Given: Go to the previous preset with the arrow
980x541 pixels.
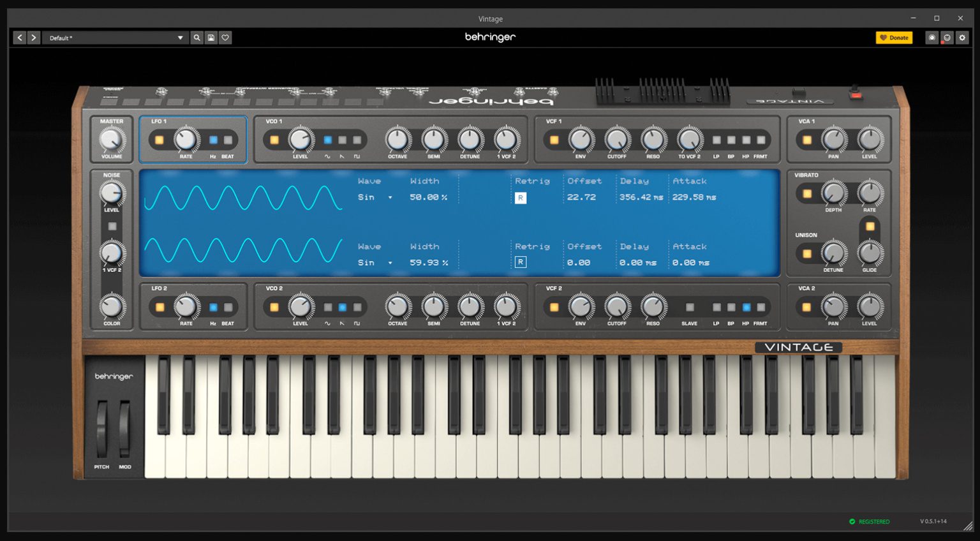Looking at the screenshot, I should point(19,38).
